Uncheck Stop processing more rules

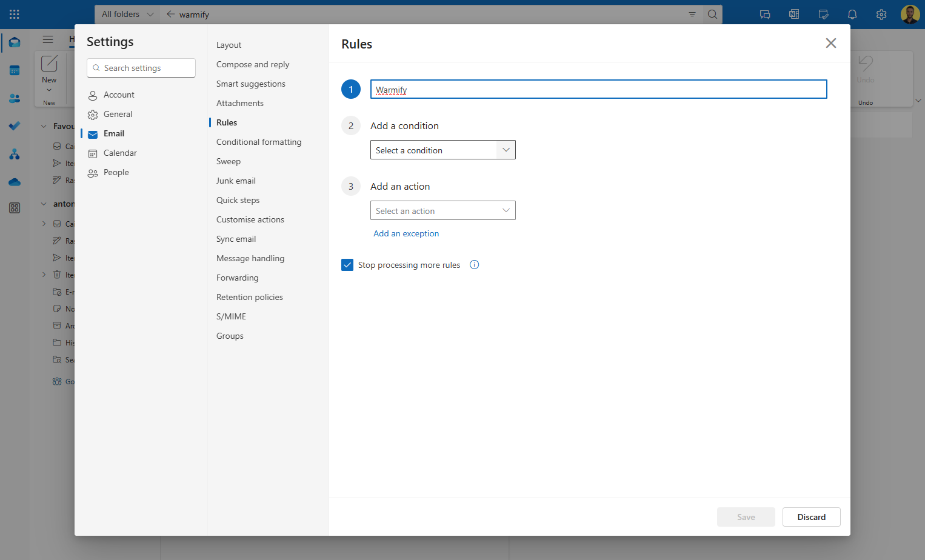point(347,265)
